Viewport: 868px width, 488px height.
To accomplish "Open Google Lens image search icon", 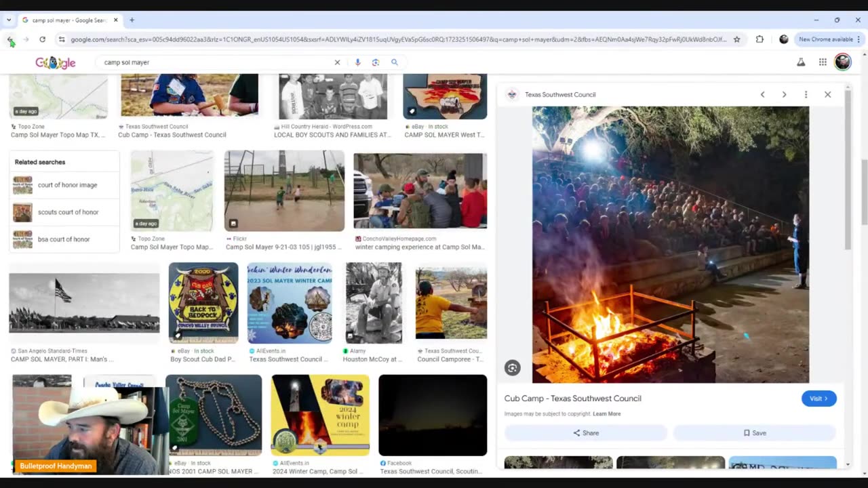I will [376, 62].
